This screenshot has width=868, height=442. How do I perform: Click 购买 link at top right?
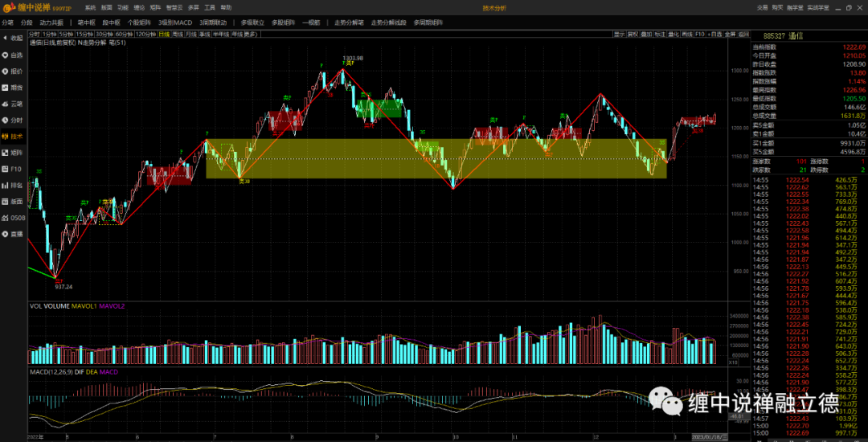point(778,8)
